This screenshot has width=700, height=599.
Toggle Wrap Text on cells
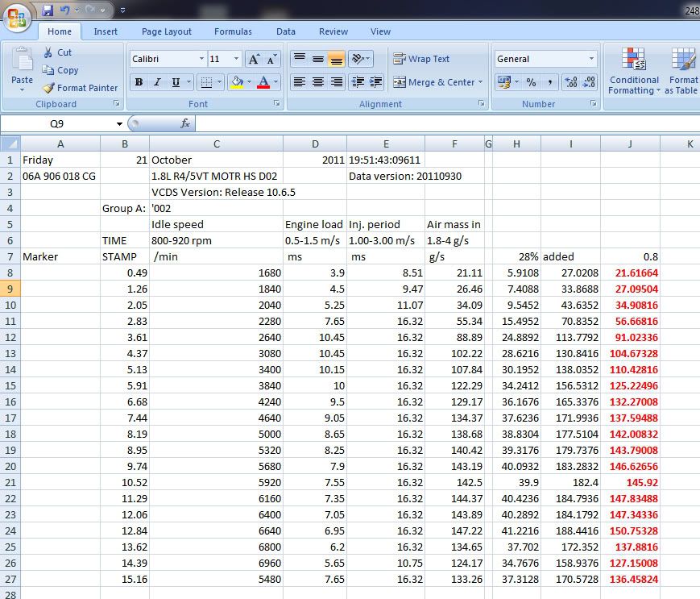[x=421, y=59]
